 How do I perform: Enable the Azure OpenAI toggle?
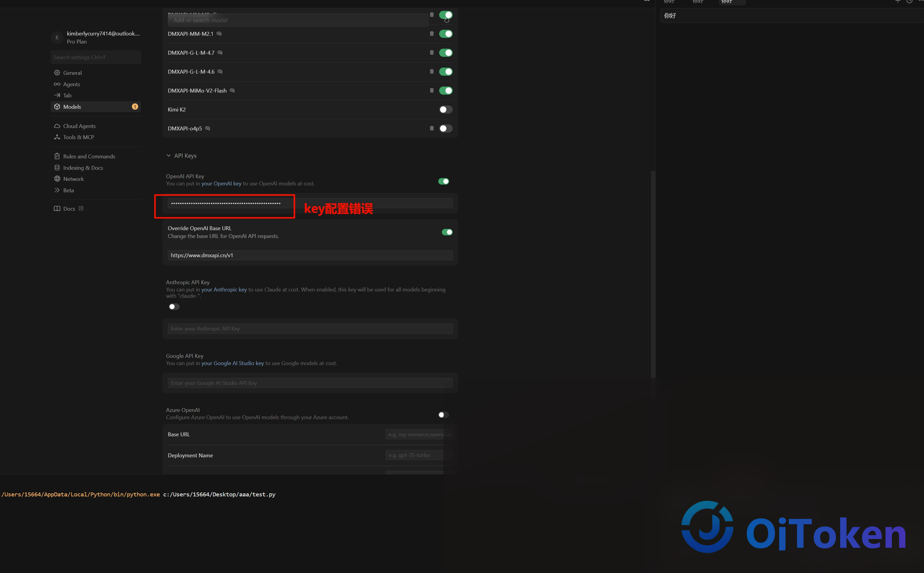coord(444,415)
